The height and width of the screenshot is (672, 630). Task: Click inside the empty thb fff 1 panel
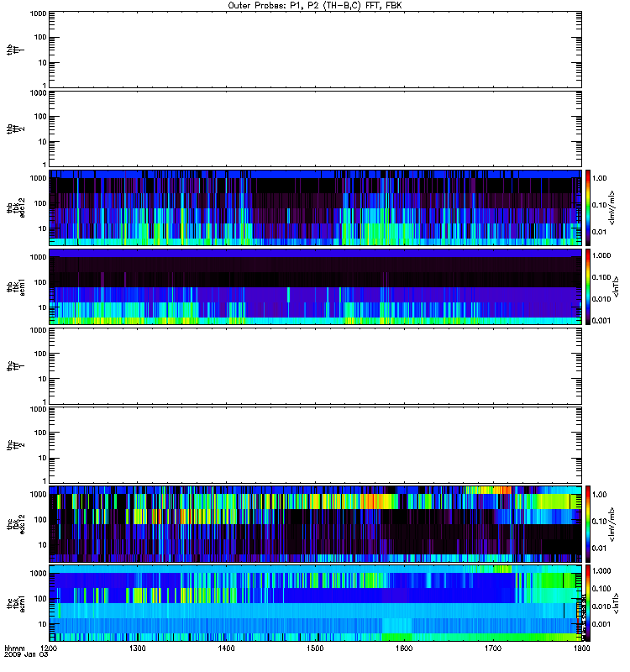[x=315, y=50]
